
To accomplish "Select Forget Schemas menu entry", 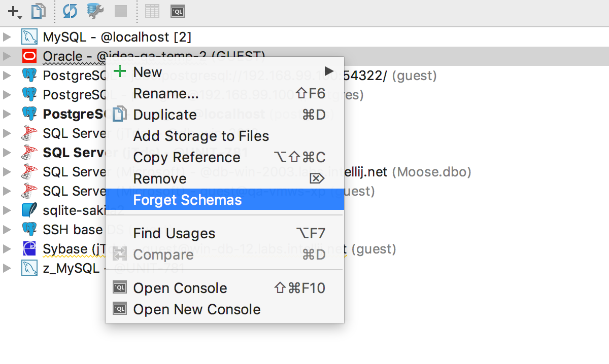I will pyautogui.click(x=187, y=200).
